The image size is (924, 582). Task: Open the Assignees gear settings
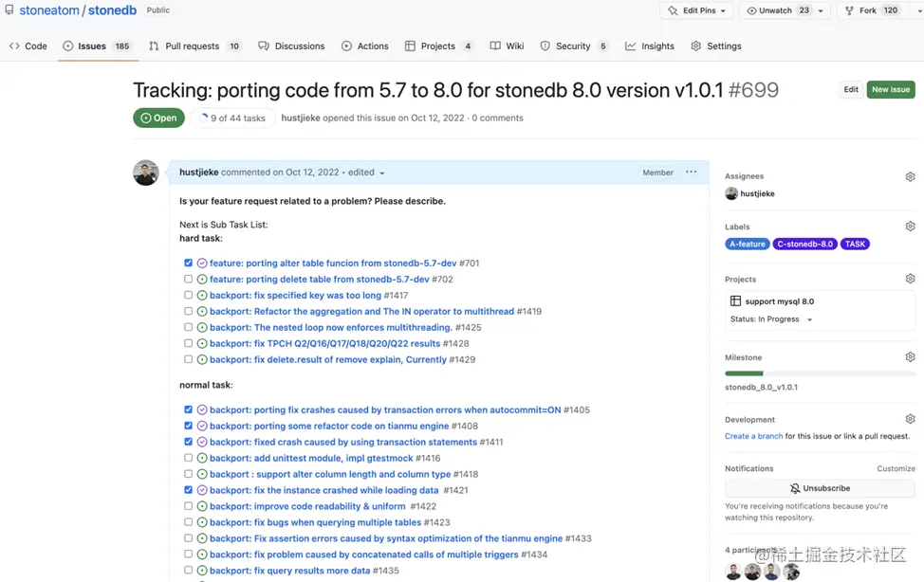pyautogui.click(x=910, y=176)
